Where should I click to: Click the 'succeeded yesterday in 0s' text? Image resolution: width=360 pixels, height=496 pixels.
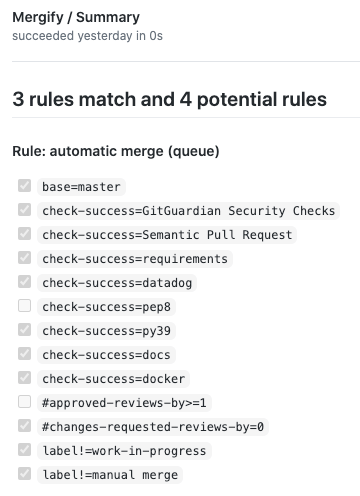tap(87, 36)
